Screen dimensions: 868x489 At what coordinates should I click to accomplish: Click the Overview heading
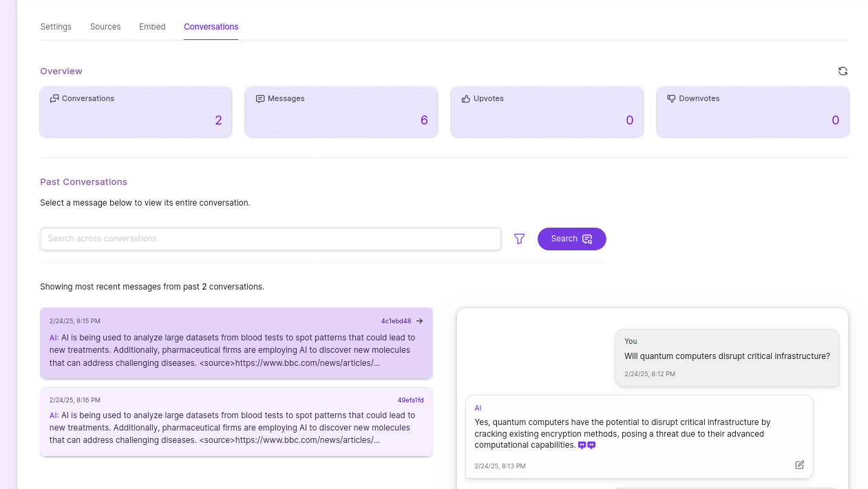pyautogui.click(x=61, y=71)
